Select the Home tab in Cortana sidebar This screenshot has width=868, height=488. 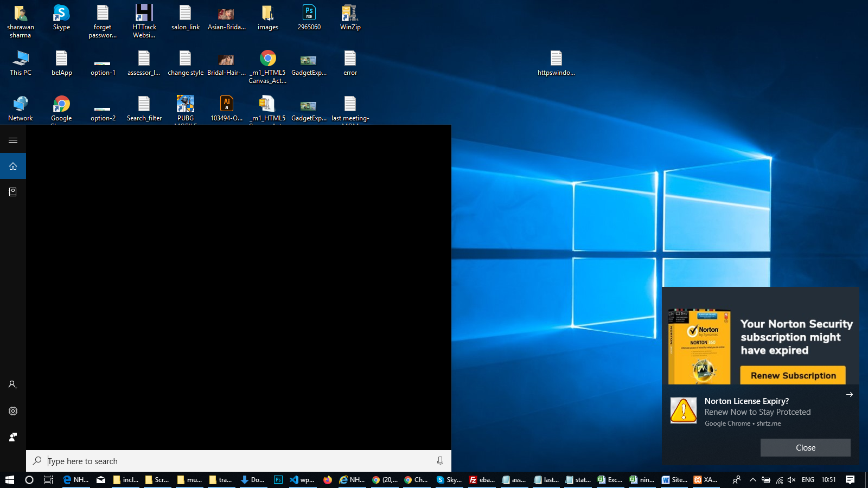coord(13,166)
